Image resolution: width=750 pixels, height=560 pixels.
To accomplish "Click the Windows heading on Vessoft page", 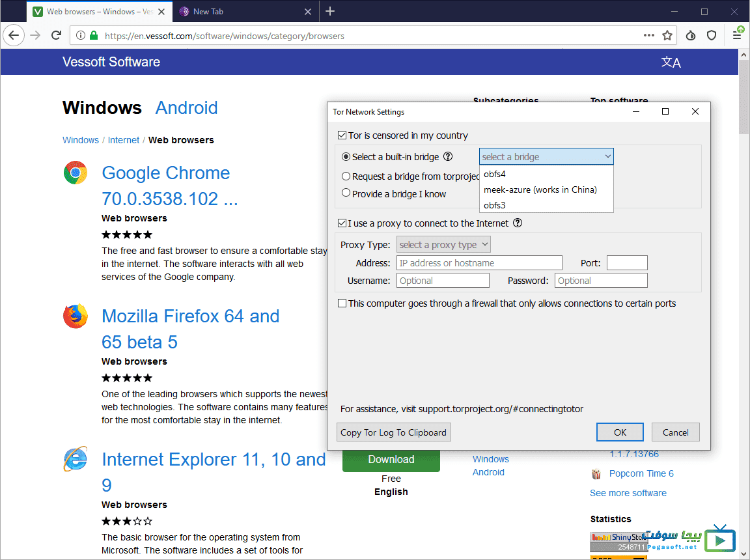I will click(x=102, y=107).
